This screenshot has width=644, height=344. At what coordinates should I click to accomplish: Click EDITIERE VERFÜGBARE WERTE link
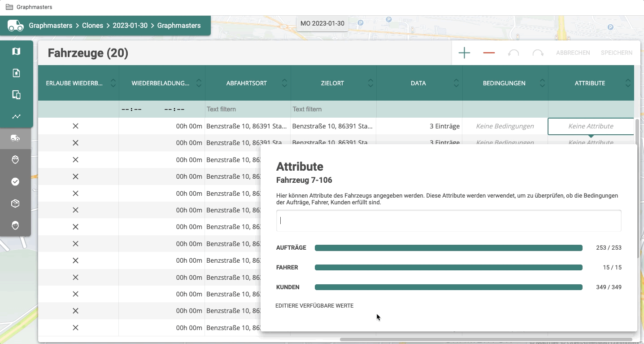(x=314, y=306)
